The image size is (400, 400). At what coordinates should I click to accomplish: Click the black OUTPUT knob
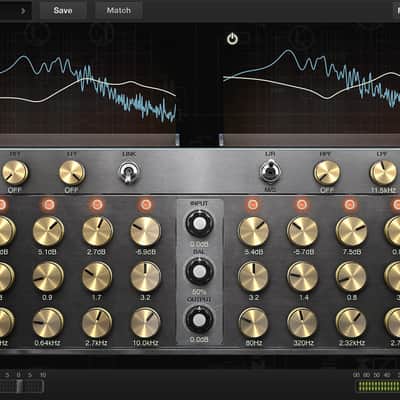199,319
